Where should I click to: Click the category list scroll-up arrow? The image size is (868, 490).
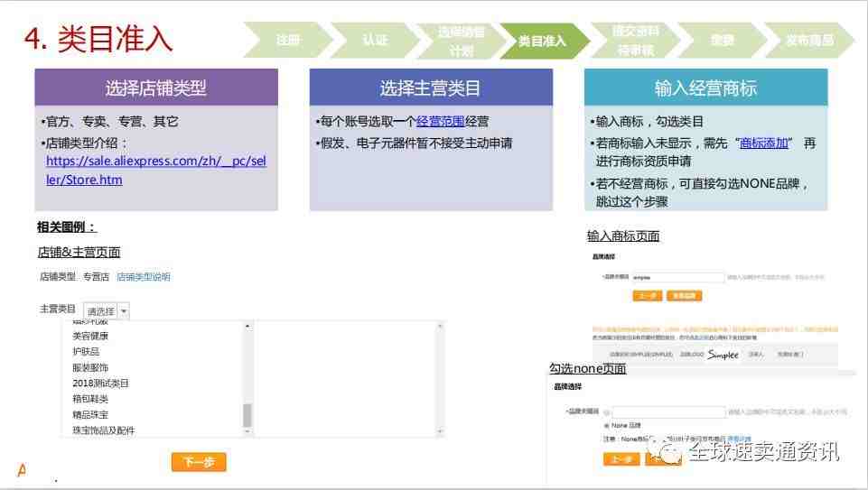(x=247, y=327)
